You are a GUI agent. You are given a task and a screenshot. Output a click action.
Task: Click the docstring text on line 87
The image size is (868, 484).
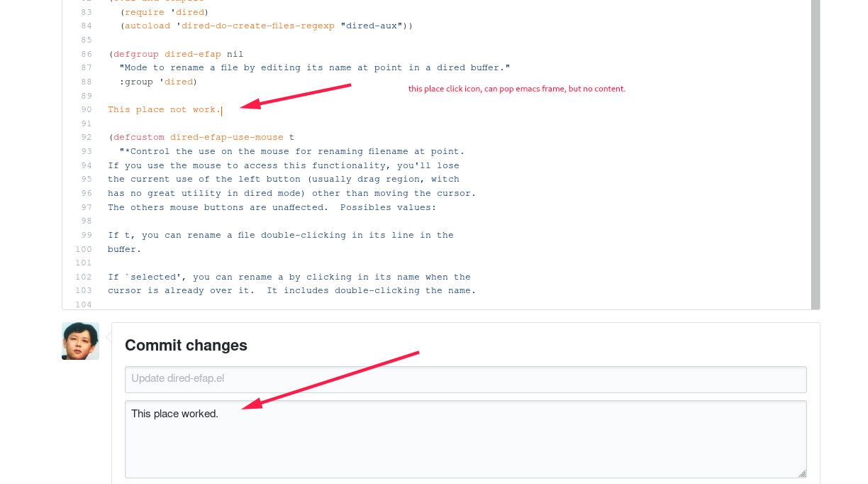click(314, 68)
